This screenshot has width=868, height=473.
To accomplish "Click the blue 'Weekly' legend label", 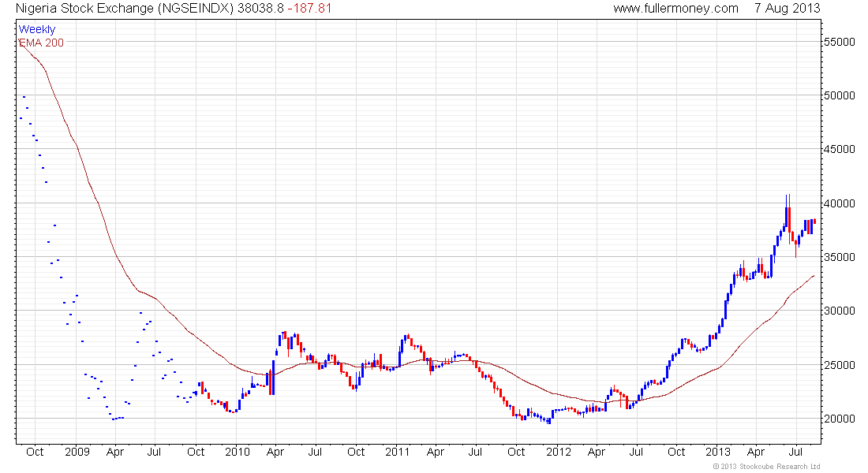I will point(37,29).
